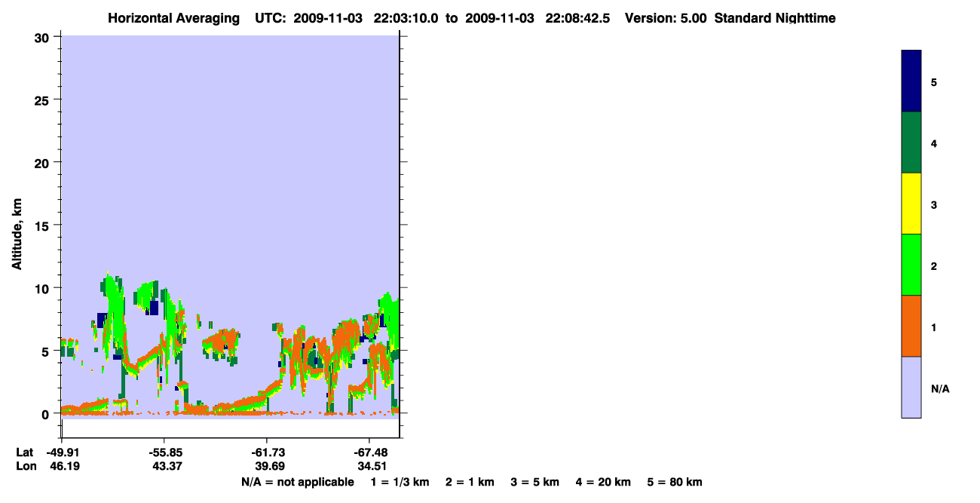Click the bright green color bar segment labeled 2
The height and width of the screenshot is (503, 980).
[911, 265]
